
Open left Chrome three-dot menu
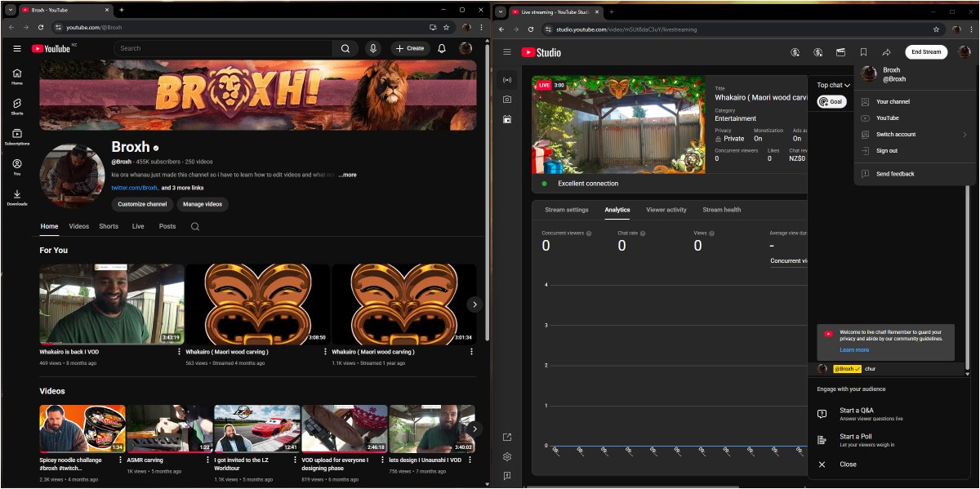(481, 27)
